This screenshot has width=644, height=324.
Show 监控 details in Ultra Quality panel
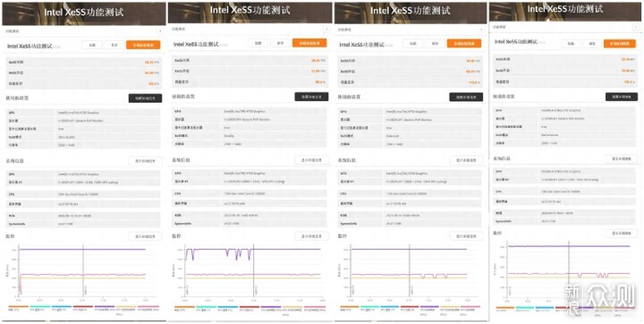pos(145,236)
